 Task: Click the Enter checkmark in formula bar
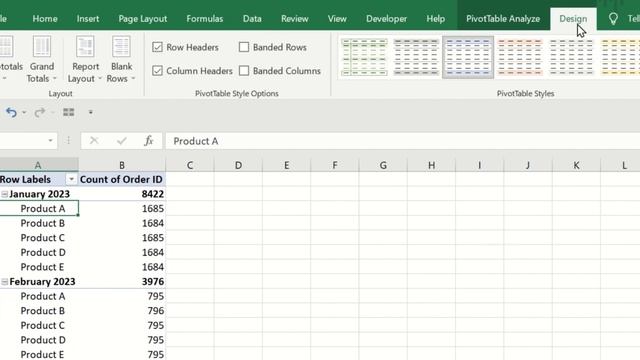coord(121,141)
